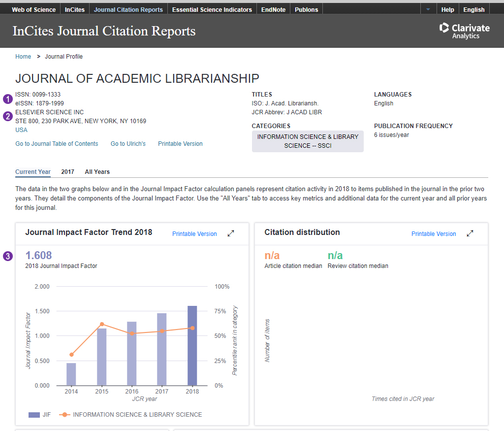
Task: Open Printable Version of Impact Factor Trend
Action: pos(194,234)
